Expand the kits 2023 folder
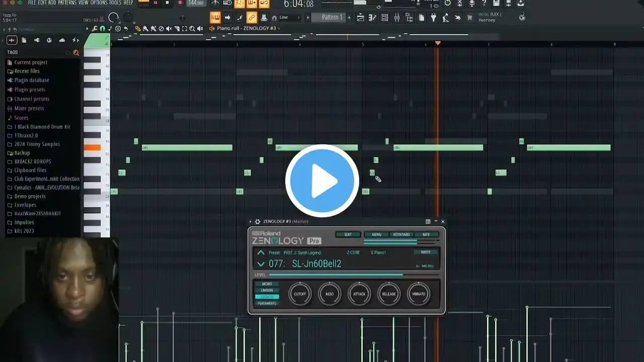 coord(24,231)
